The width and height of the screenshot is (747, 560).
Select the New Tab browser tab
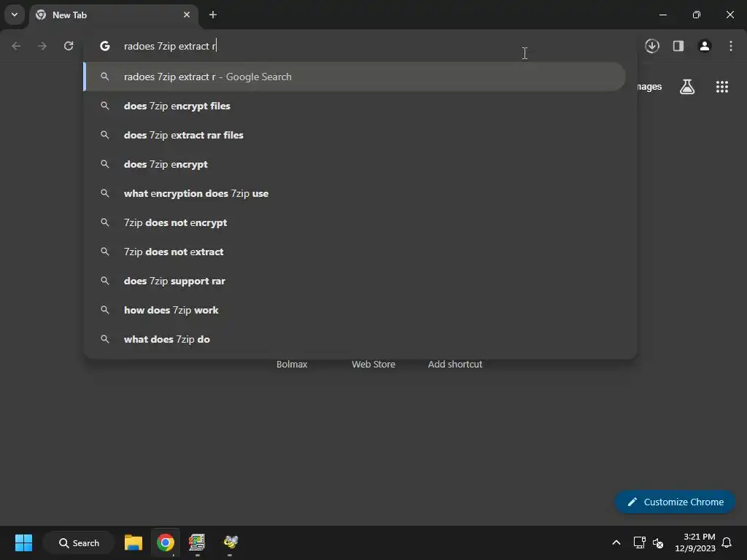115,15
